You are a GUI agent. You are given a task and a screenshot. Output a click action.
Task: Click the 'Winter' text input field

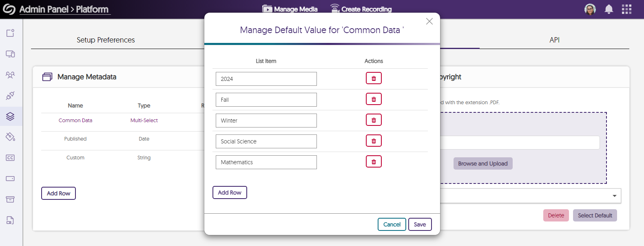pos(266,120)
